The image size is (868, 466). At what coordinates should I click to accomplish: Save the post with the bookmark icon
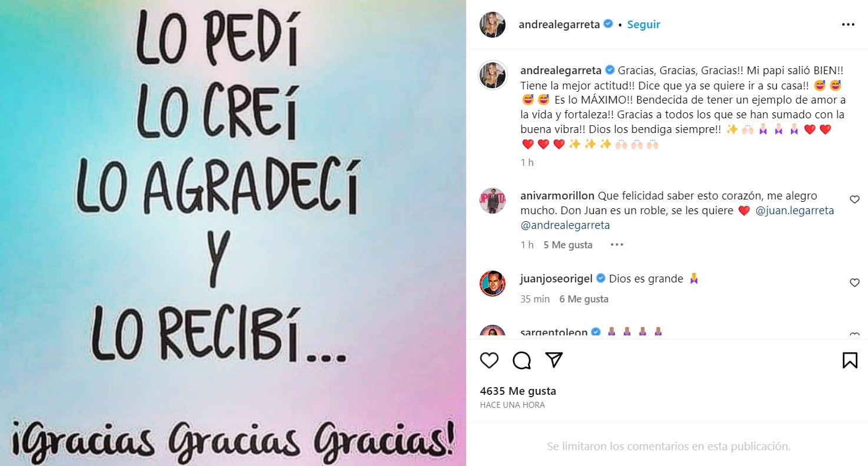pos(850,360)
